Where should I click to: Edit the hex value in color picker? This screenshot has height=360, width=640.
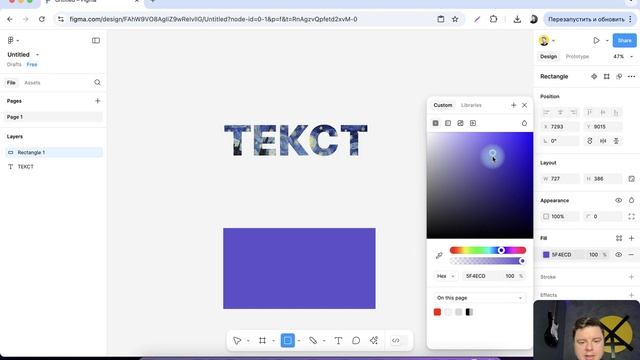pyautogui.click(x=482, y=276)
